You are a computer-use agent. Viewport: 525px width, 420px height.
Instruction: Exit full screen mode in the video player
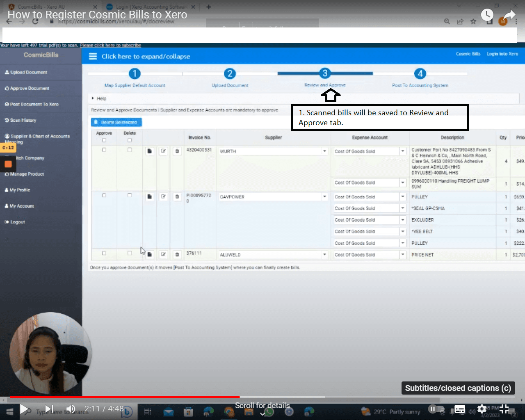tap(504, 409)
